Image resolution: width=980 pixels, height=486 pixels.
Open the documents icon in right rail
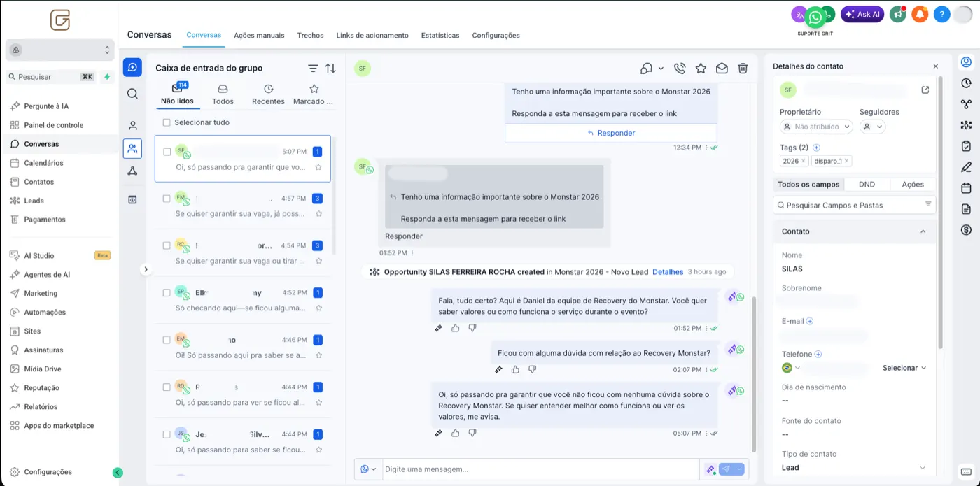pyautogui.click(x=966, y=209)
